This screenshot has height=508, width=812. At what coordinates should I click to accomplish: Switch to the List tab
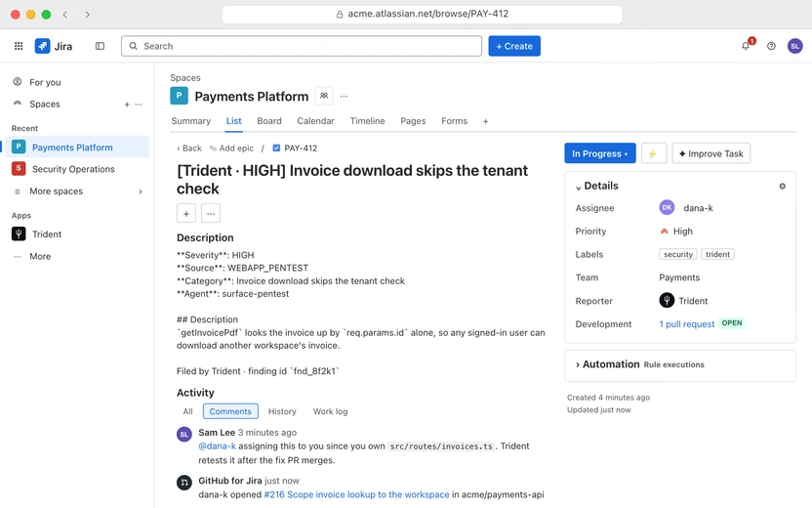coord(233,121)
